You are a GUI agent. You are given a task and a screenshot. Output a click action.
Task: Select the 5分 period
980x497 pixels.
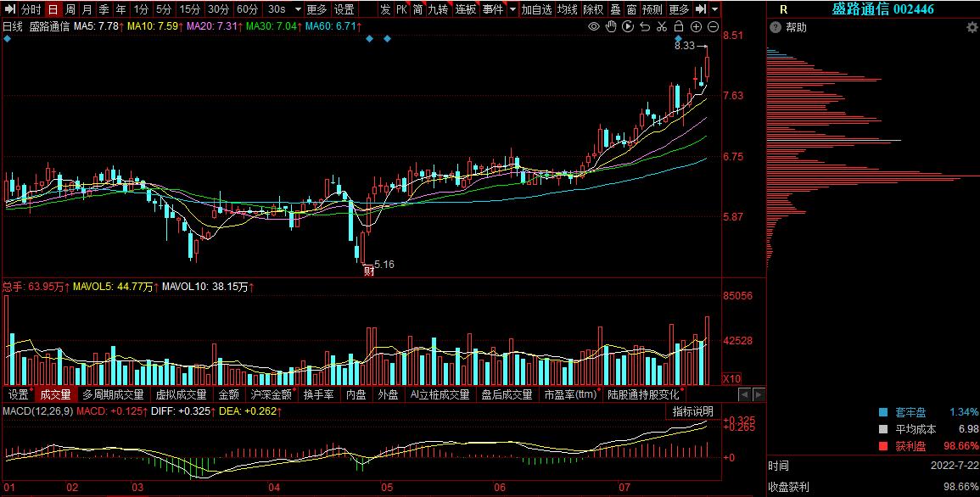click(x=164, y=9)
